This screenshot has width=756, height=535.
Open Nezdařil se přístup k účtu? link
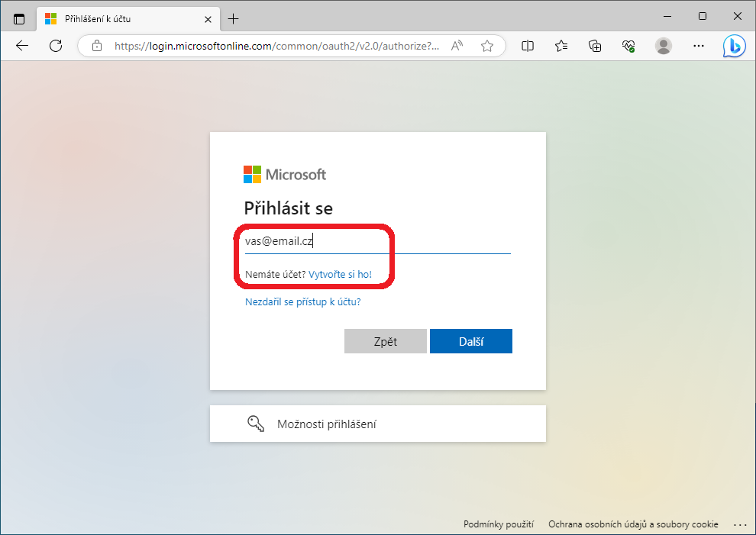click(303, 301)
